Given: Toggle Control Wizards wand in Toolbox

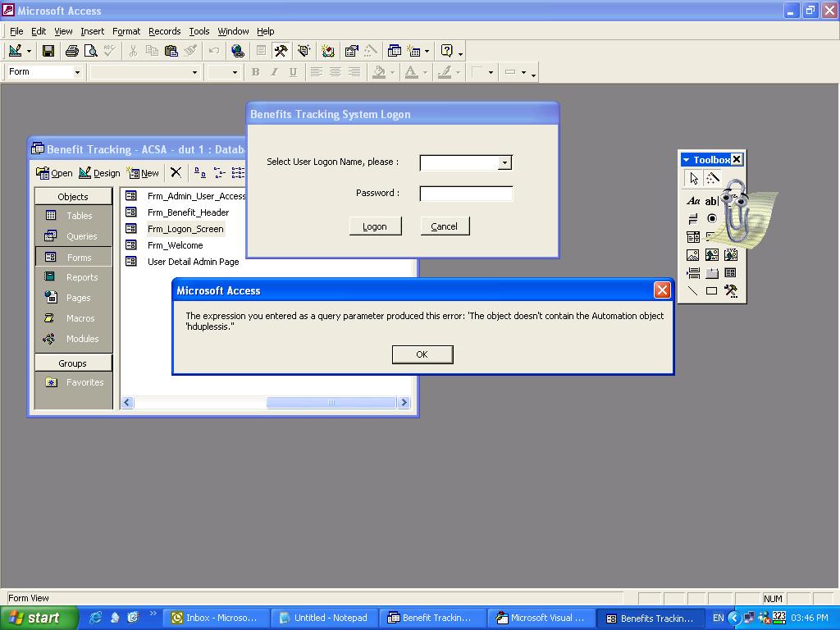Looking at the screenshot, I should (x=713, y=178).
